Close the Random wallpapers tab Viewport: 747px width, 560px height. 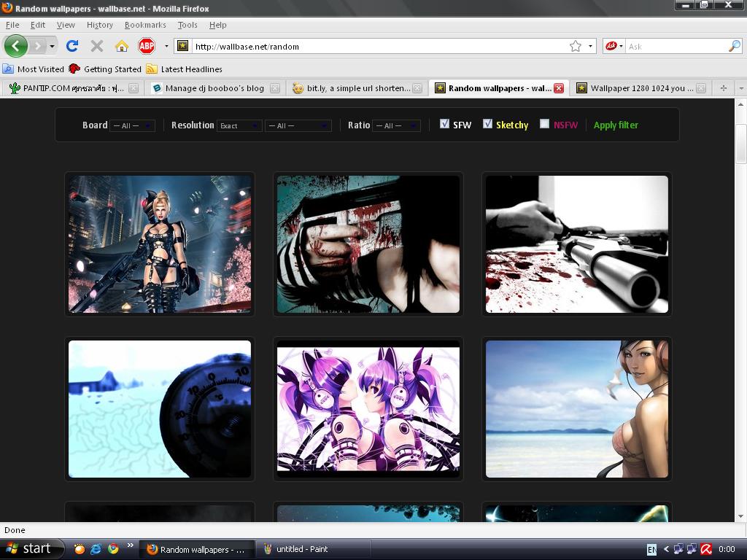(x=559, y=88)
